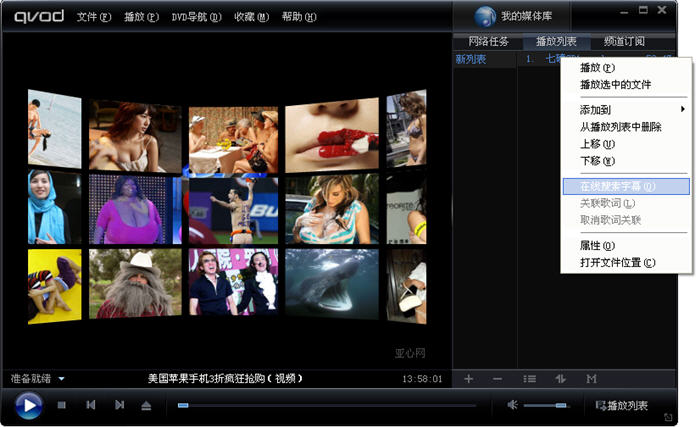
Task: Click the blue Play button
Action: tap(29, 406)
